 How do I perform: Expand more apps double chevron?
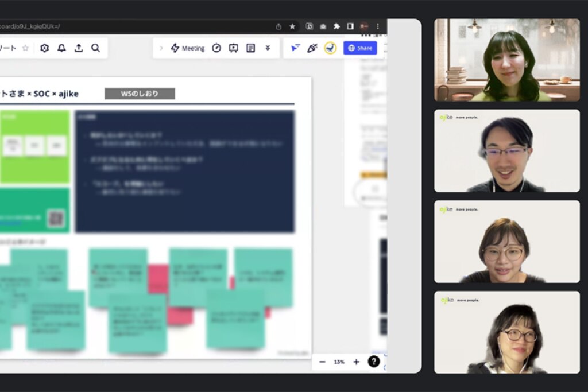tap(268, 48)
